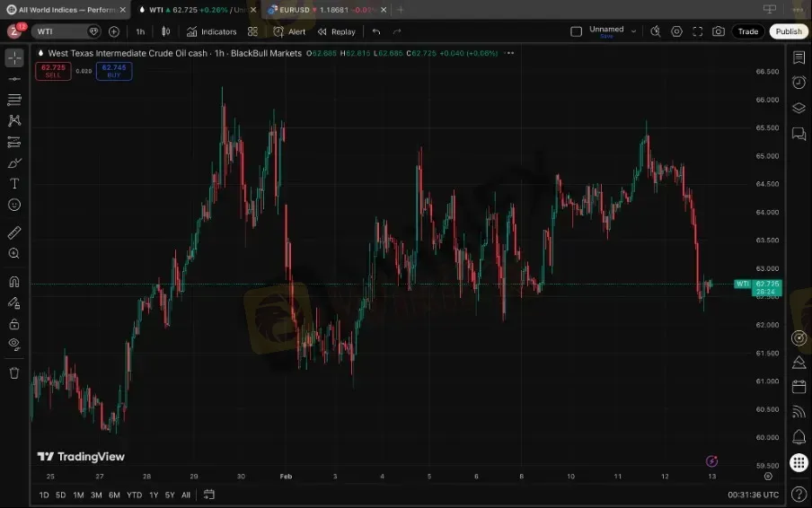Open the Indicators menu
The image size is (812, 508).
pyautogui.click(x=212, y=31)
